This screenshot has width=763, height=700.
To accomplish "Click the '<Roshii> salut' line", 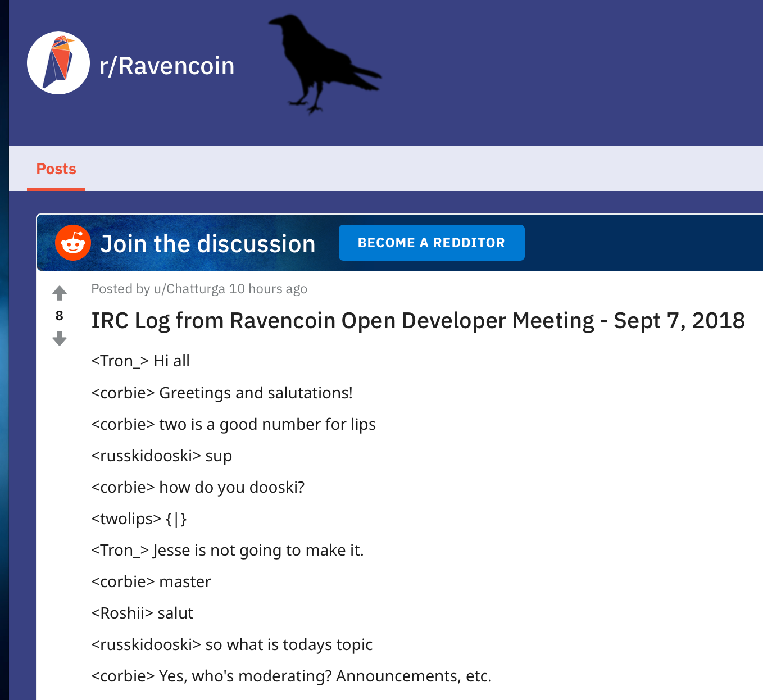I will (x=142, y=613).
